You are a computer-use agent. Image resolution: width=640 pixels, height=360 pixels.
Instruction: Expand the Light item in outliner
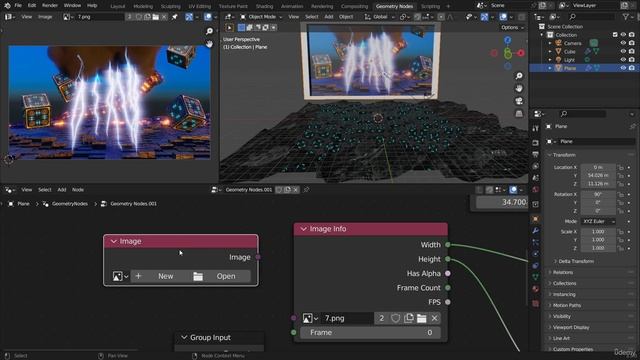pyautogui.click(x=550, y=60)
